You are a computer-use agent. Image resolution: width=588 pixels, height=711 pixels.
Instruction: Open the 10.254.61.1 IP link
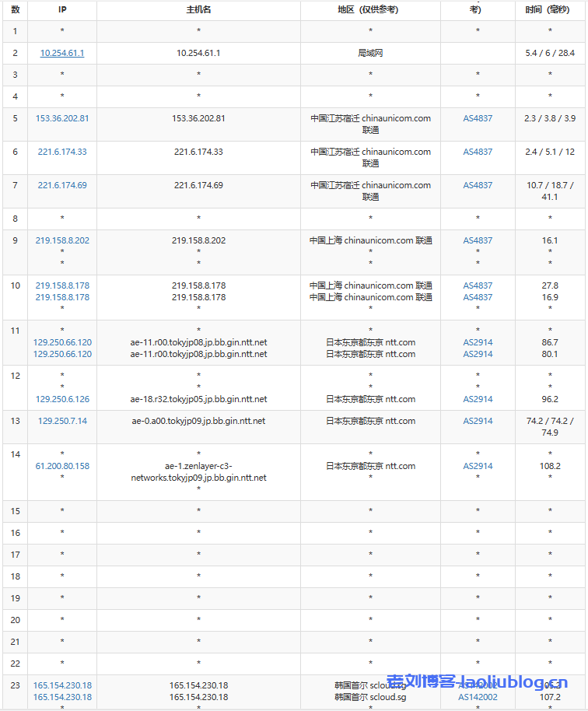(62, 53)
